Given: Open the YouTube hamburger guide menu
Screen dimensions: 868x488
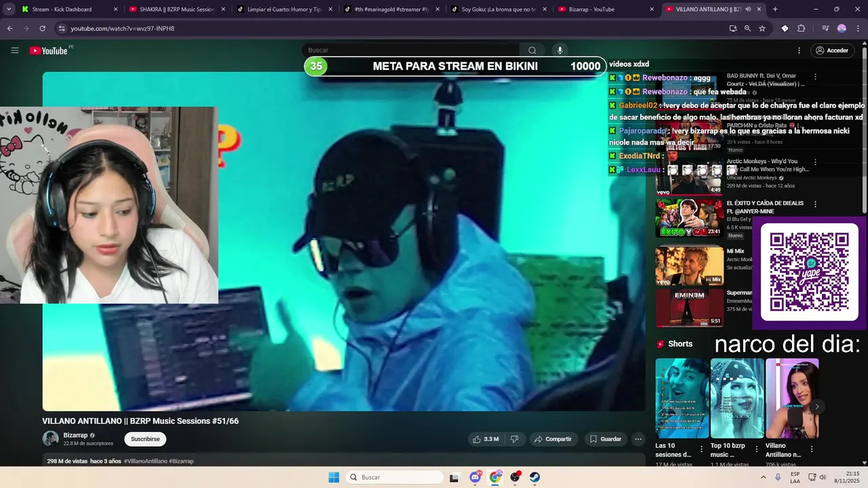Looking at the screenshot, I should pos(15,50).
